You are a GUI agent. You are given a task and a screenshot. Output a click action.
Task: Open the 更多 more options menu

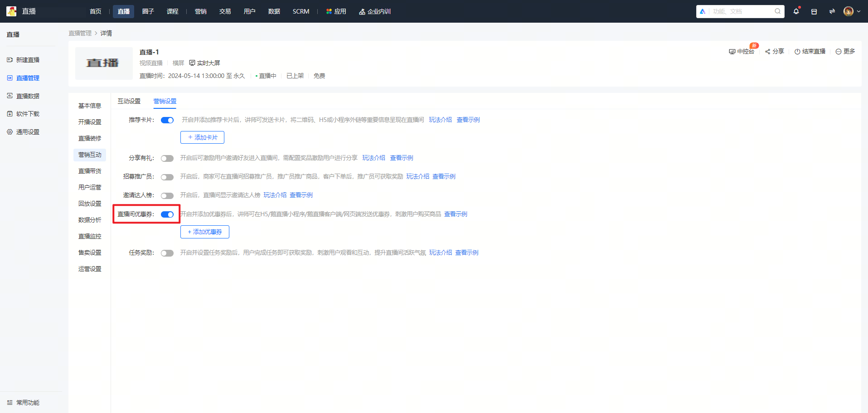845,52
